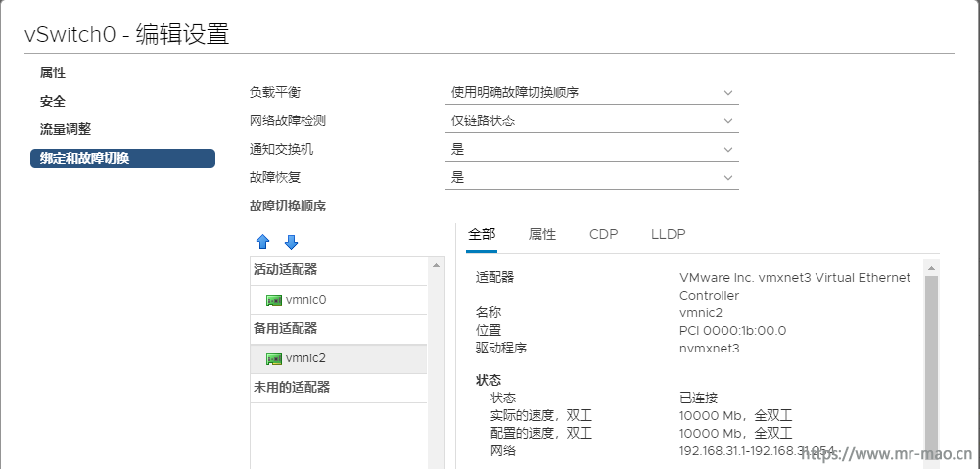Click the 备用适配器 group header

click(x=339, y=329)
